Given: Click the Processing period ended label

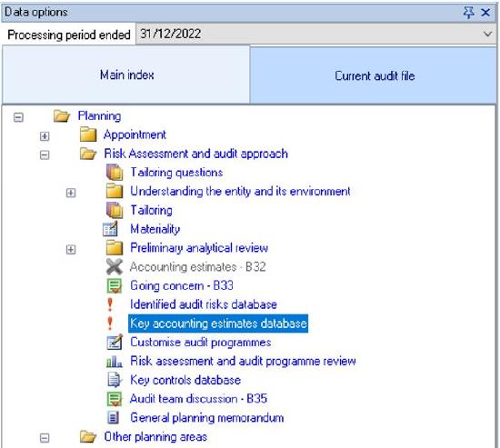Looking at the screenshot, I should click(x=69, y=35).
